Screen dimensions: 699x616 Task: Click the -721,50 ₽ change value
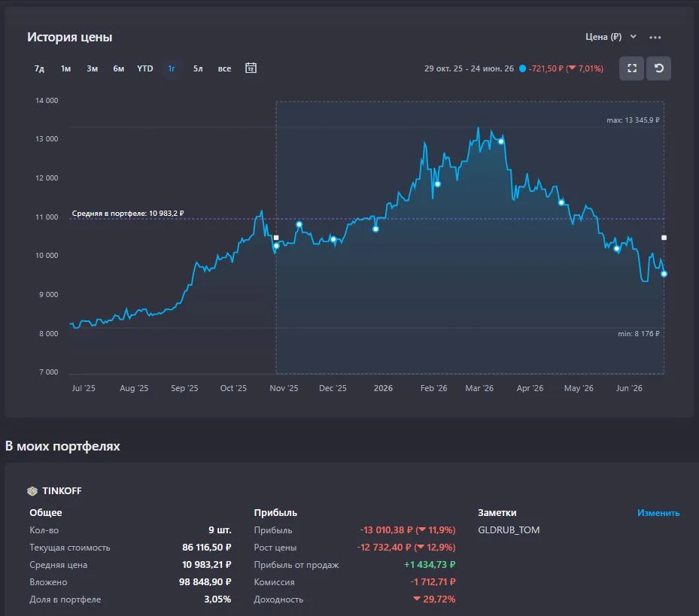[x=546, y=68]
